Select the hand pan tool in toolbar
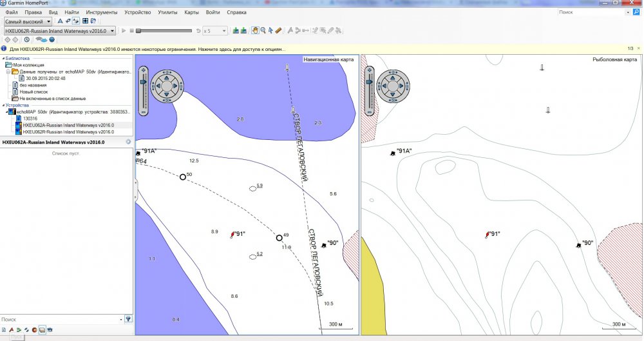Viewport: 644px width, 341px height. click(255, 30)
